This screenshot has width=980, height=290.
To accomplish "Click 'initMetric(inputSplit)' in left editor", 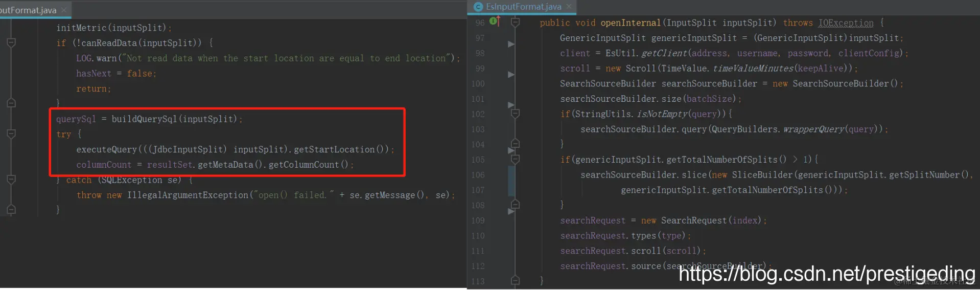I will 111,28.
